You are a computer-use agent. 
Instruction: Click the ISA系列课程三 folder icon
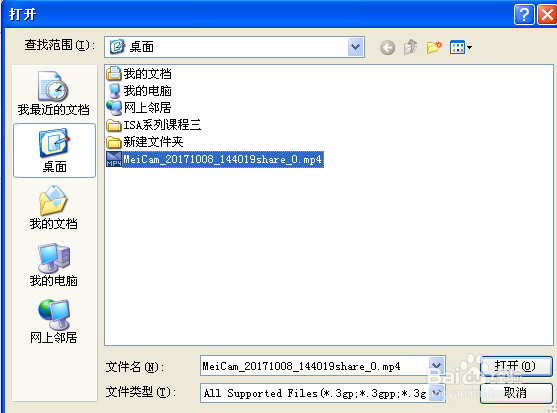(114, 125)
